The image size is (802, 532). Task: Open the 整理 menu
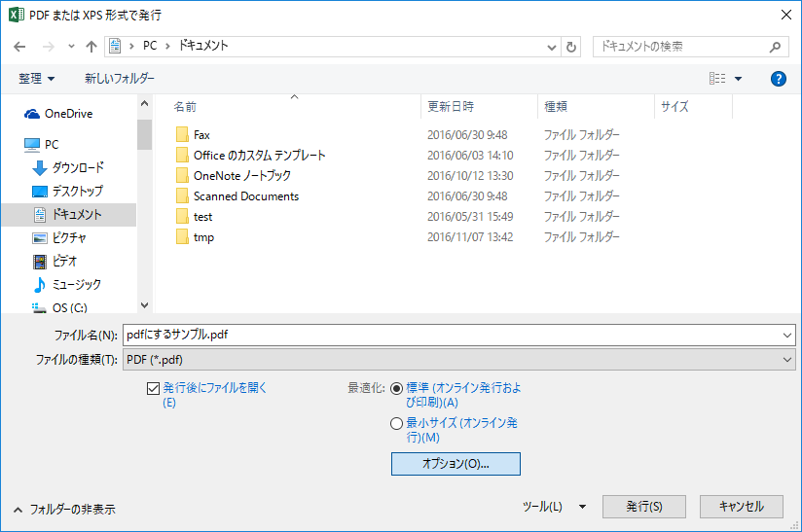click(36, 78)
